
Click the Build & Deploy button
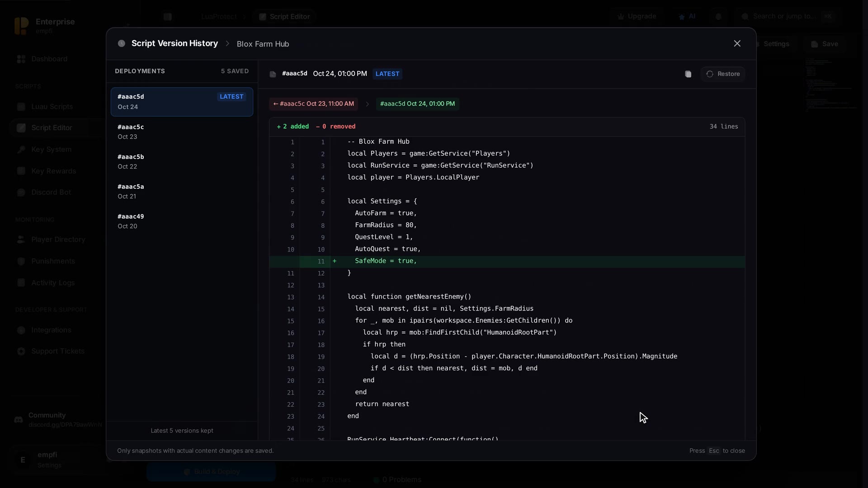point(211,472)
